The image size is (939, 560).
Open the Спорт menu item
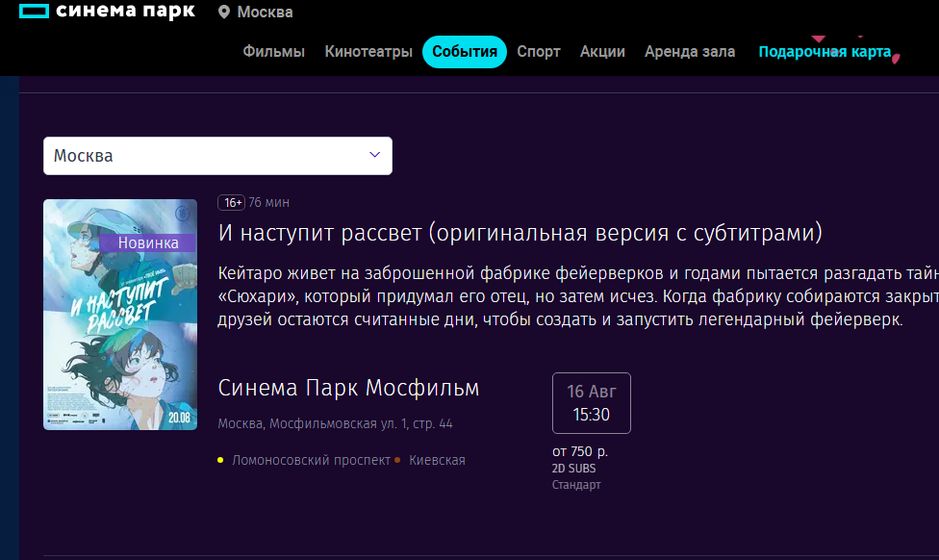[539, 52]
